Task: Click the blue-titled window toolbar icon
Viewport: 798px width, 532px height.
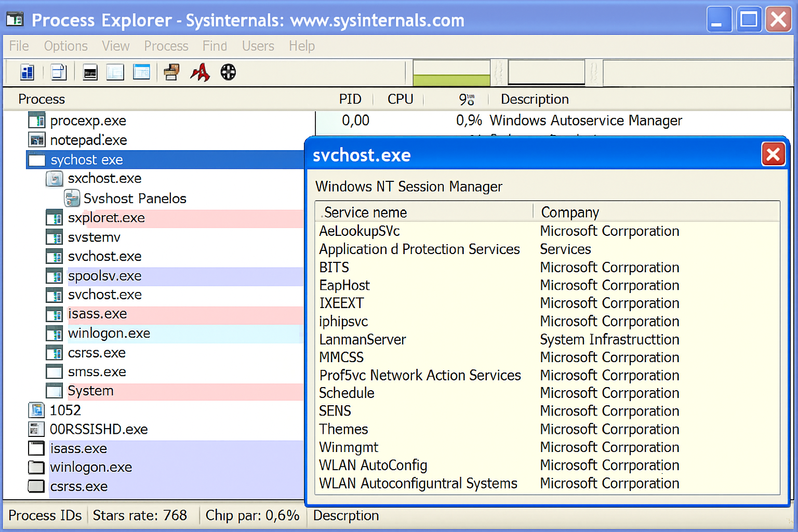Action: point(141,72)
